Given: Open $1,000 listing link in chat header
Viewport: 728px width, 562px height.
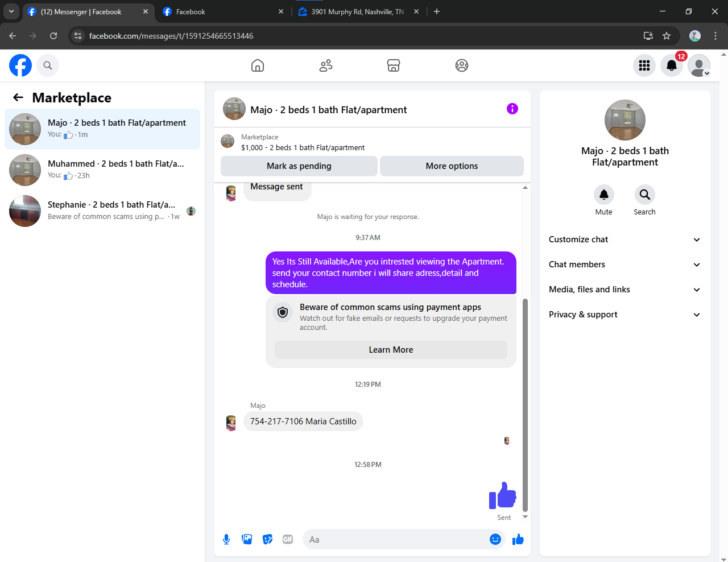Looking at the screenshot, I should (x=303, y=147).
